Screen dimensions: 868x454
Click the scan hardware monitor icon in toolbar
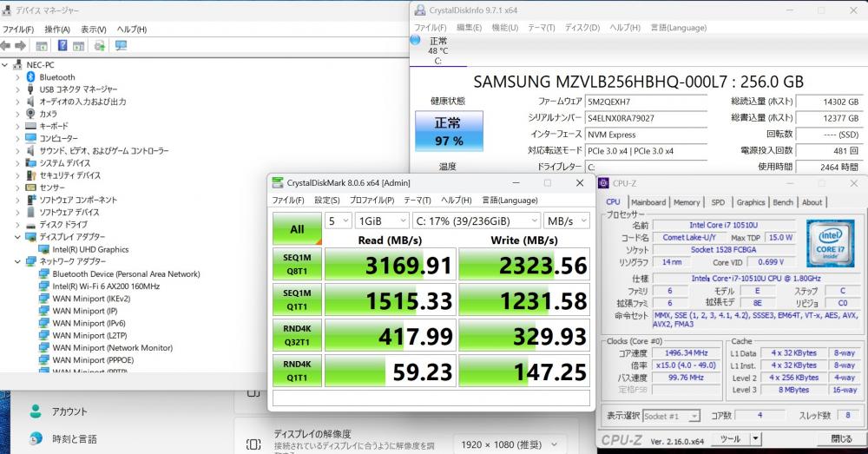pyautogui.click(x=121, y=45)
